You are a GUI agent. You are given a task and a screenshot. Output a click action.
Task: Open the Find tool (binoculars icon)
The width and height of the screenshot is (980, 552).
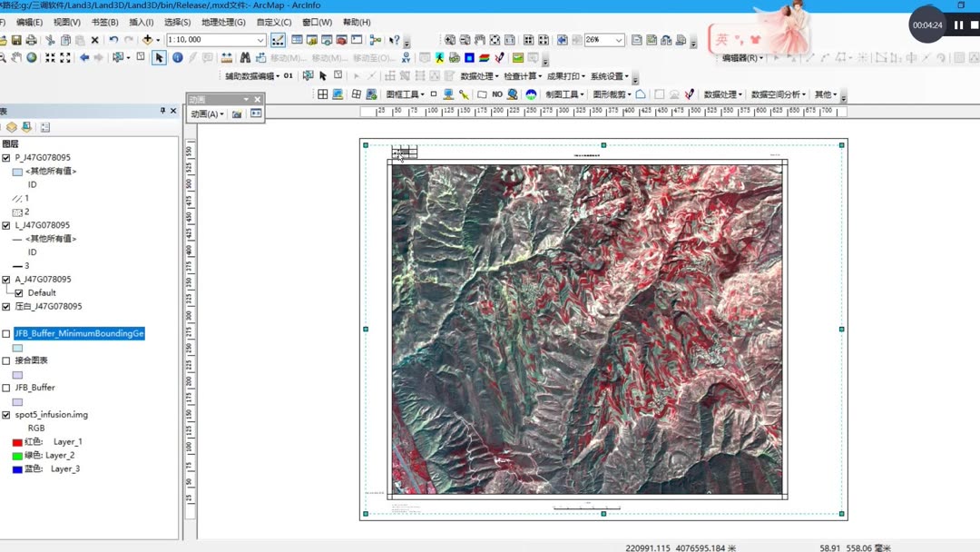coord(245,56)
